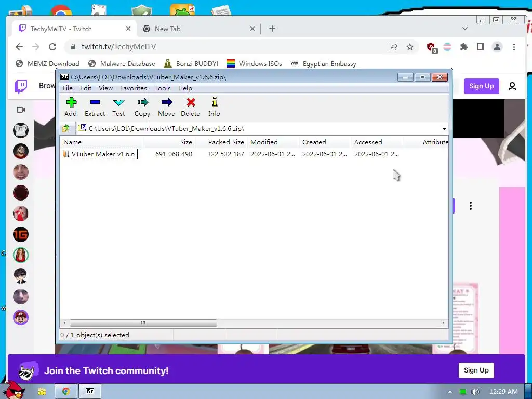
Task: Click the Copy toolbar button in 7-Zip
Action: tap(142, 107)
